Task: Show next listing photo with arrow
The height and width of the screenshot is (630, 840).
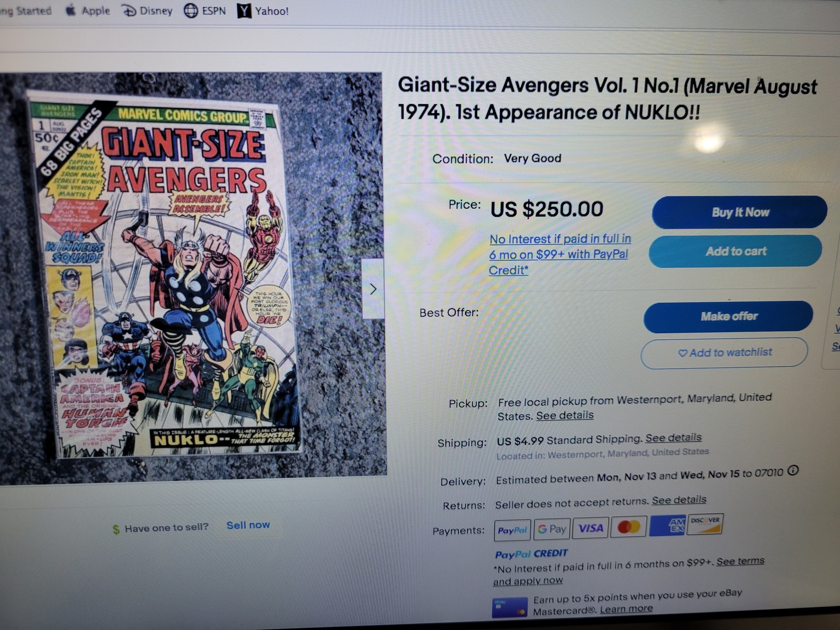Action: click(x=373, y=289)
